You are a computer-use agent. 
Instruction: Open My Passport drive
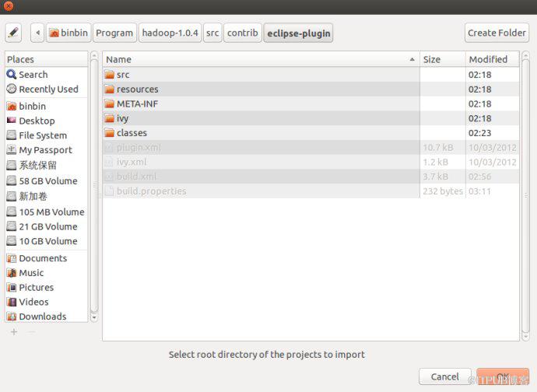coord(47,150)
